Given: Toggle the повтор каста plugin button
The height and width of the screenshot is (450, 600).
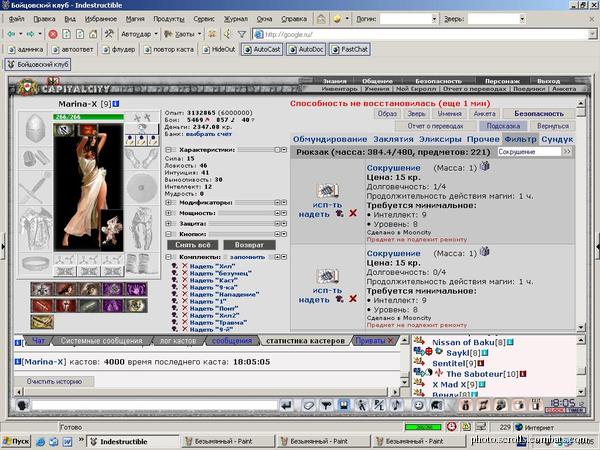Looking at the screenshot, I should pos(169,49).
